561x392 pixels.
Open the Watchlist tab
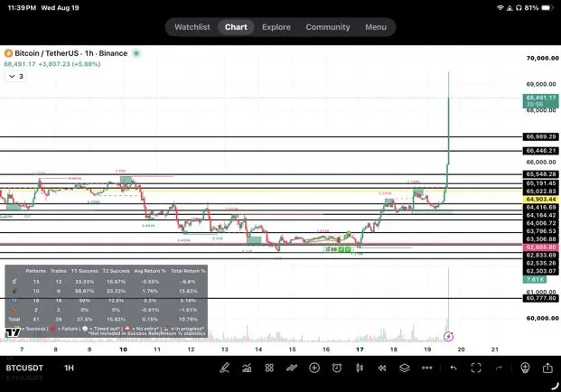[x=192, y=27]
